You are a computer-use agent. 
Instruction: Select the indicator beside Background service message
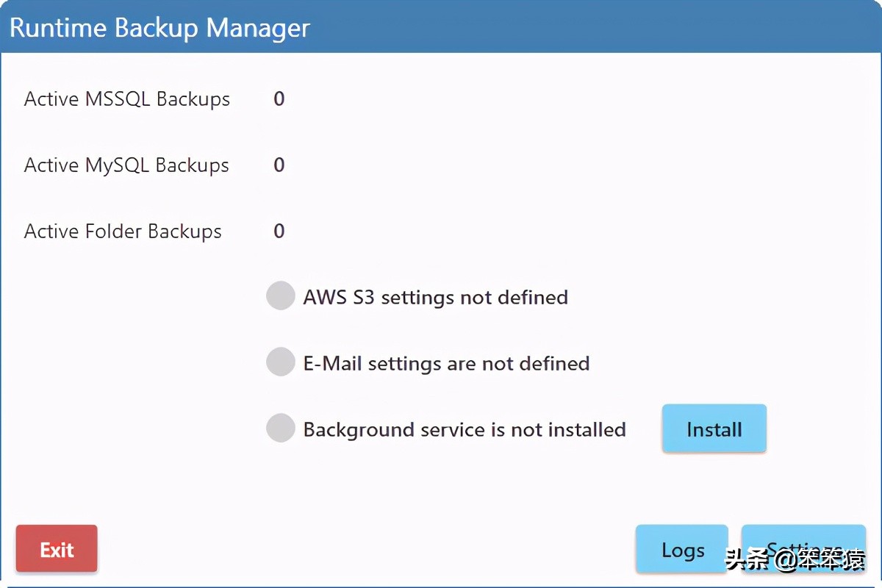[x=280, y=428]
